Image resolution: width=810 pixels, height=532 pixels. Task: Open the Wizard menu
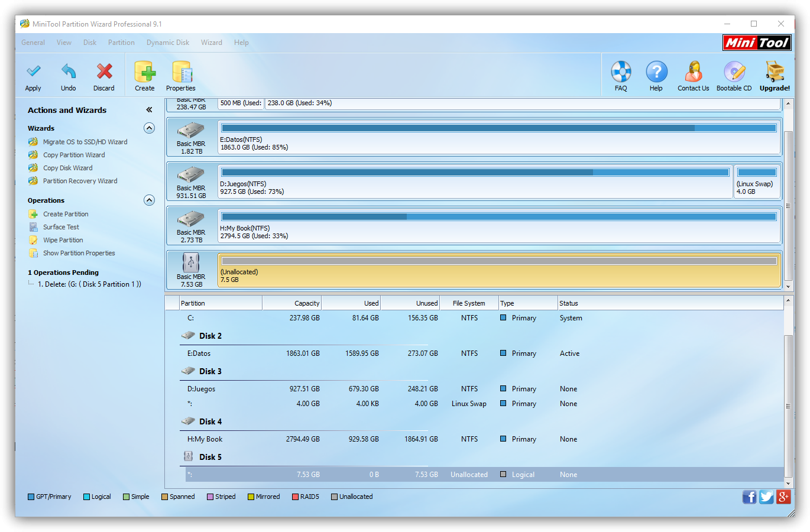pos(212,43)
